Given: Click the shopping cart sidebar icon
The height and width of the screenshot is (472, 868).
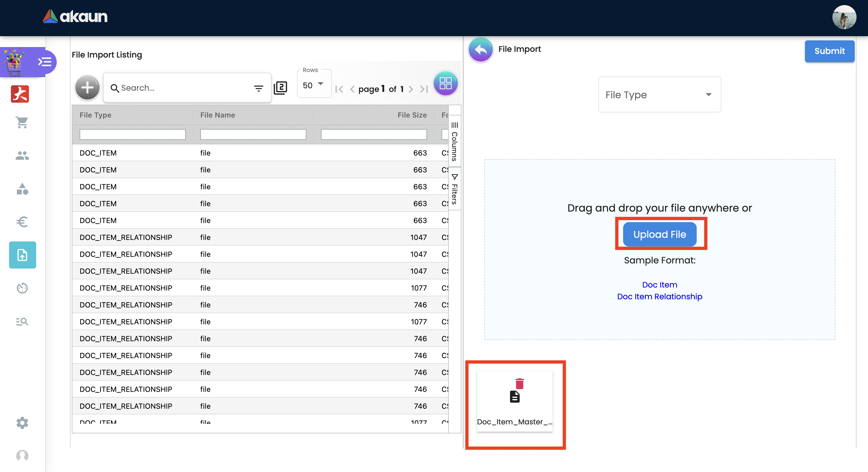Looking at the screenshot, I should 22,123.
